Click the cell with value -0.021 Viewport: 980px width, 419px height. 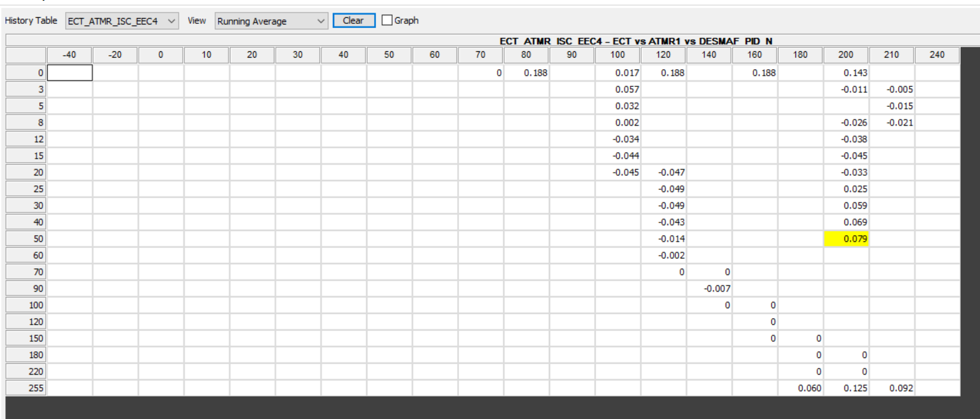click(892, 123)
